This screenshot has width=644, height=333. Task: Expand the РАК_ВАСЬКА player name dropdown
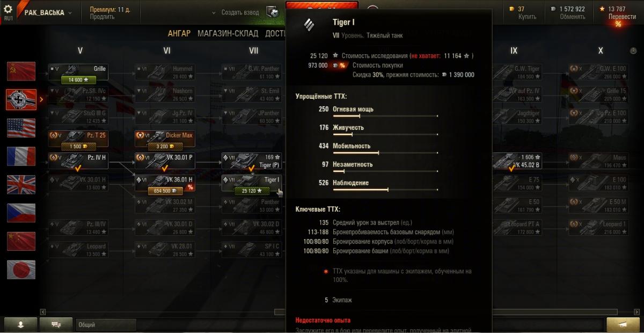tap(48, 12)
